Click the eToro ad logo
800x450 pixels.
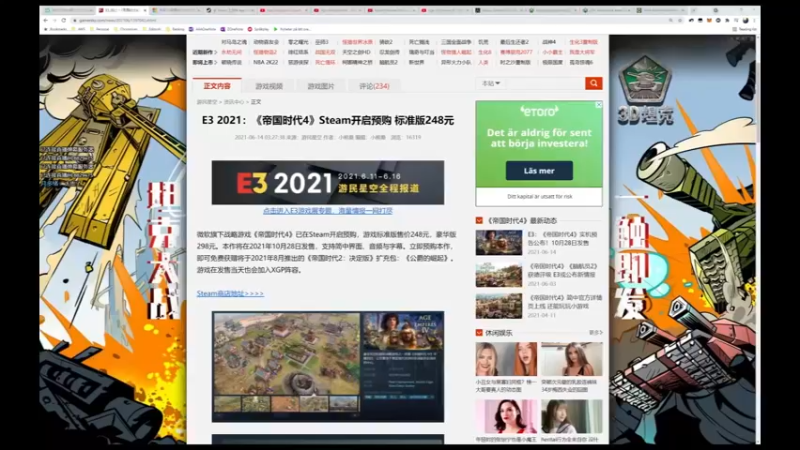[539, 111]
